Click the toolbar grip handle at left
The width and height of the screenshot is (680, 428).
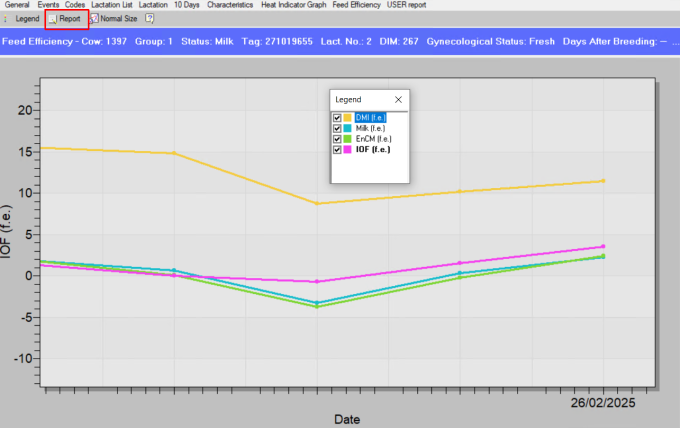[5, 19]
